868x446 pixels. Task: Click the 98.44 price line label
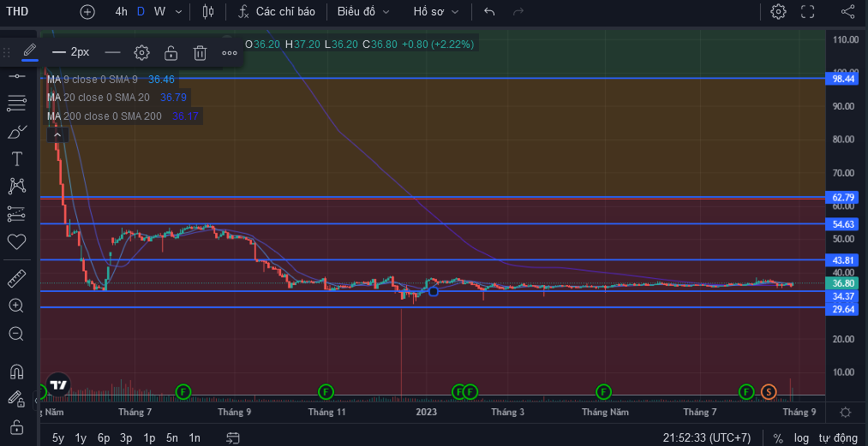843,79
